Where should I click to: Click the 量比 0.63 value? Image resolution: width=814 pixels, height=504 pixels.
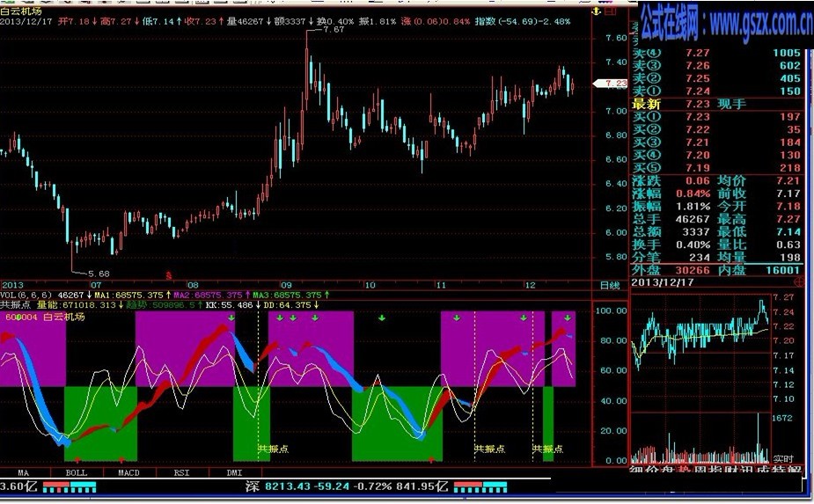(789, 245)
